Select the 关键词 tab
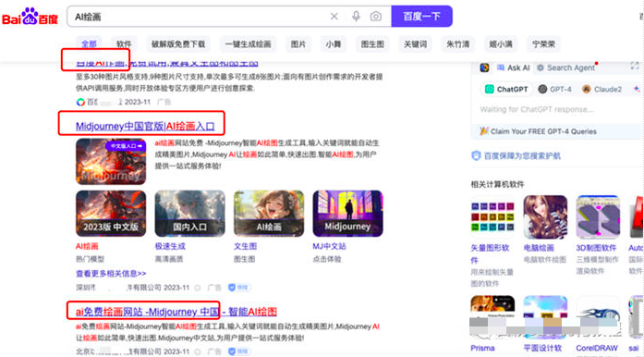 point(415,44)
